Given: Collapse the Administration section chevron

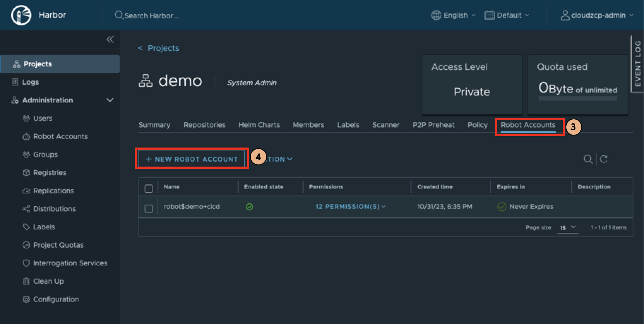Looking at the screenshot, I should coord(110,100).
